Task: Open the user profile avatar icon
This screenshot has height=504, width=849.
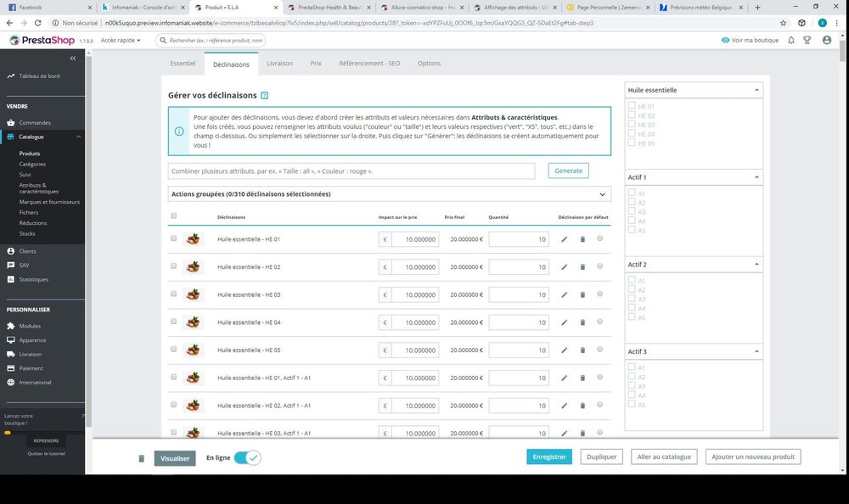Action: coord(827,40)
